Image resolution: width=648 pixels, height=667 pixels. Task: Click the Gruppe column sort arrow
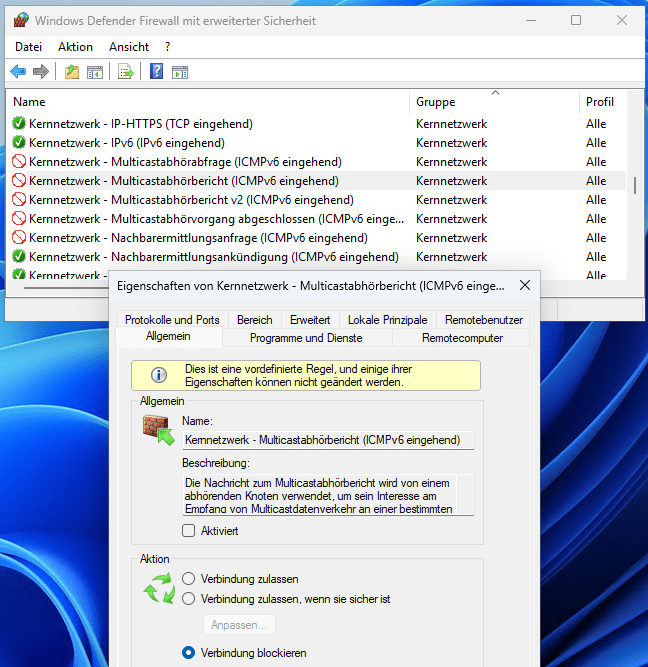(495, 92)
